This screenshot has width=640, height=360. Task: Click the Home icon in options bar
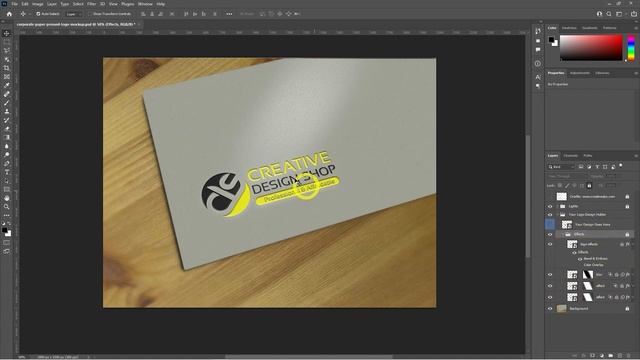pos(9,14)
